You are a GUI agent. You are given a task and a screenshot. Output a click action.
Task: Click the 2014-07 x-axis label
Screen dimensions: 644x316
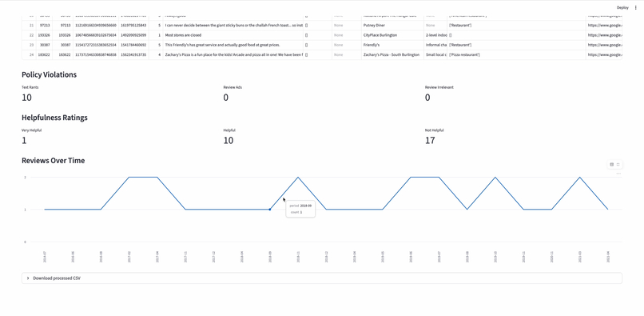45,257
